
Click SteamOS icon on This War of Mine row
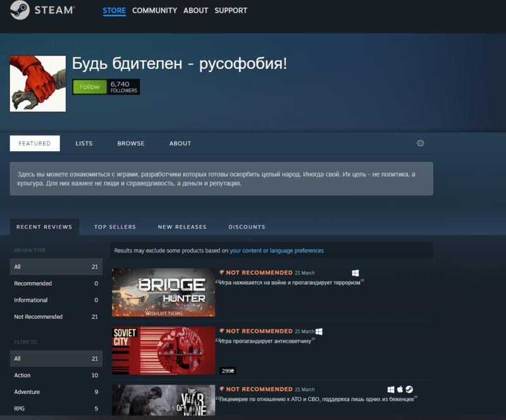point(409,390)
